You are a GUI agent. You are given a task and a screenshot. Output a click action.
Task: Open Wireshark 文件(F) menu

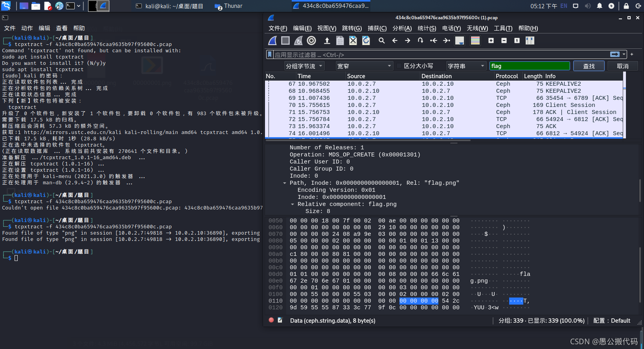point(278,28)
